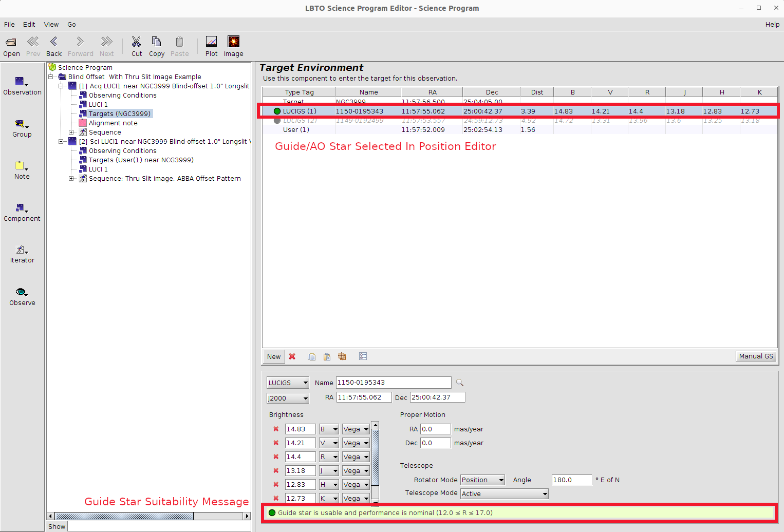Click the Image toolbar icon

click(x=233, y=42)
